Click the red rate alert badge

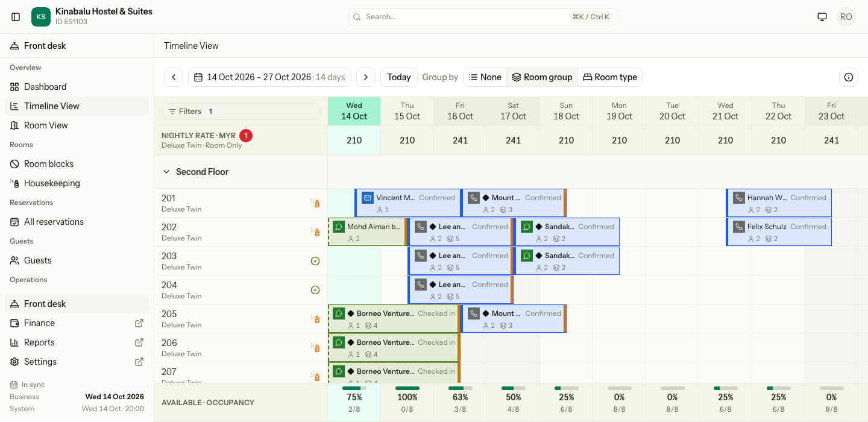pos(246,136)
